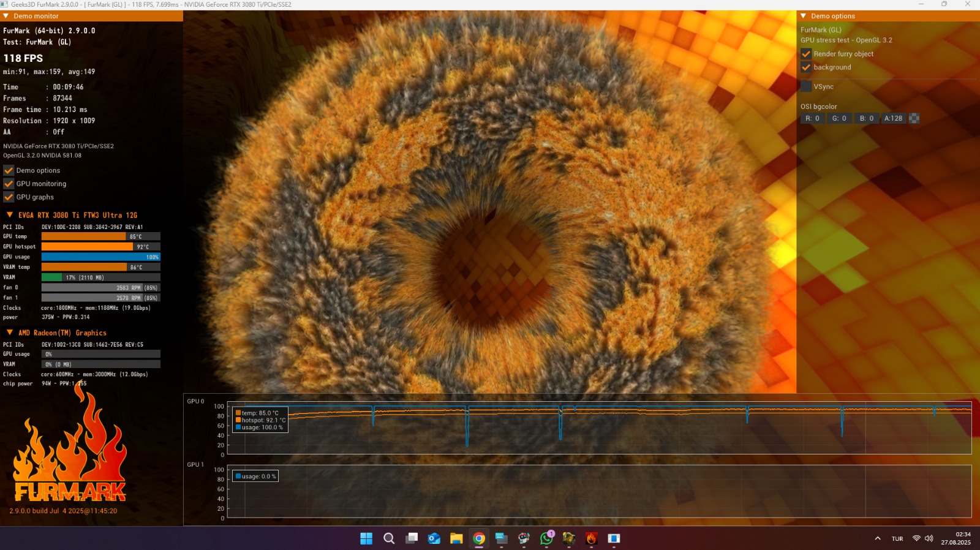The width and height of the screenshot is (980, 550).
Task: Click the Frame time 10.213 ms value
Action: click(x=70, y=110)
